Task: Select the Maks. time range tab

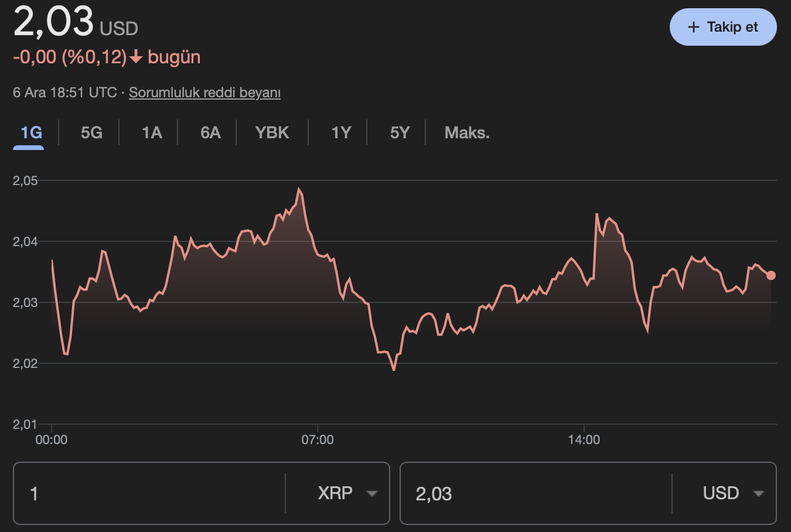Action: [466, 132]
